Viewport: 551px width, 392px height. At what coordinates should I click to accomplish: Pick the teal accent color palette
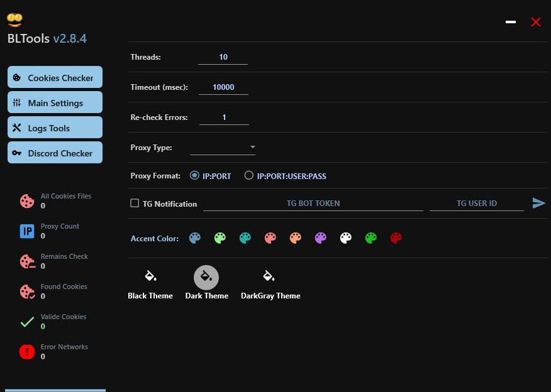pos(245,238)
